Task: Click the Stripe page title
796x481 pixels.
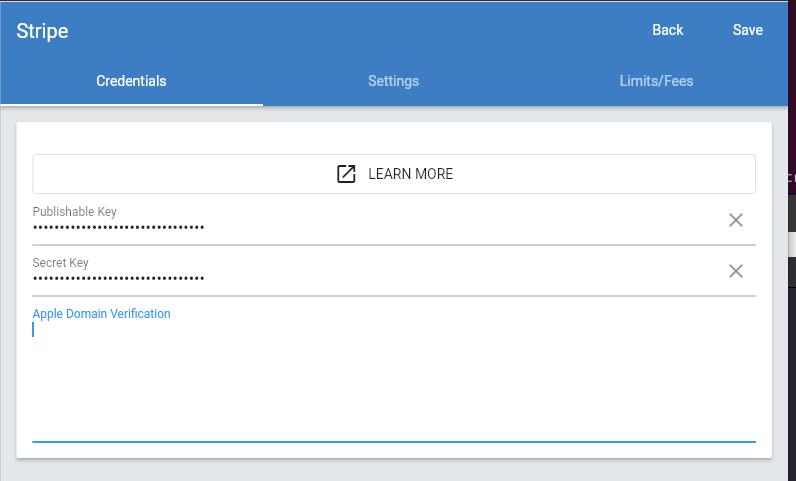Action: (x=42, y=31)
